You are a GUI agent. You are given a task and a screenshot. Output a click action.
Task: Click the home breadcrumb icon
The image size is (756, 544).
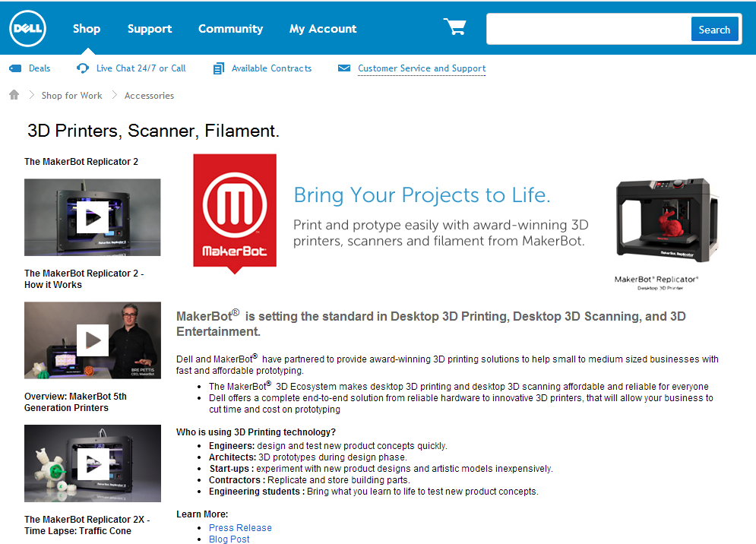(x=14, y=94)
